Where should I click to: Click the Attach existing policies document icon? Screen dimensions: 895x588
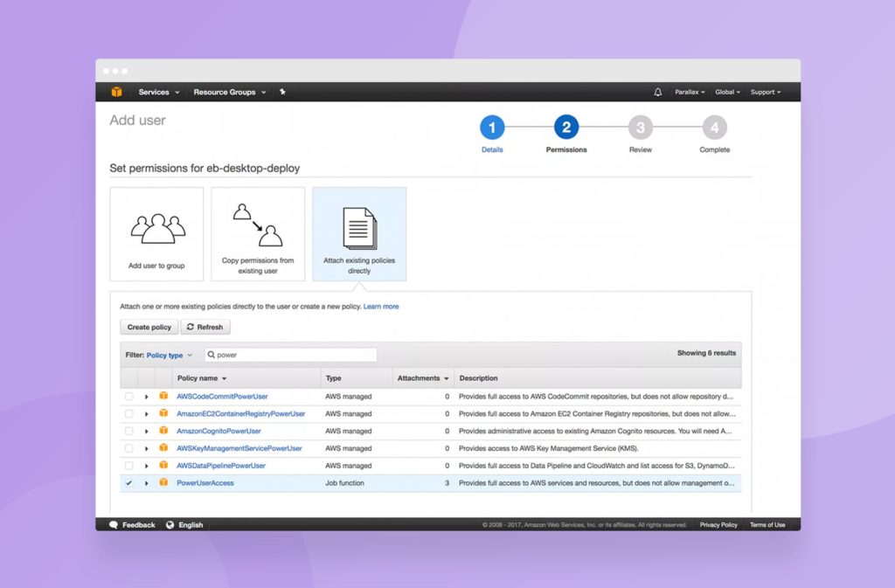coord(359,228)
